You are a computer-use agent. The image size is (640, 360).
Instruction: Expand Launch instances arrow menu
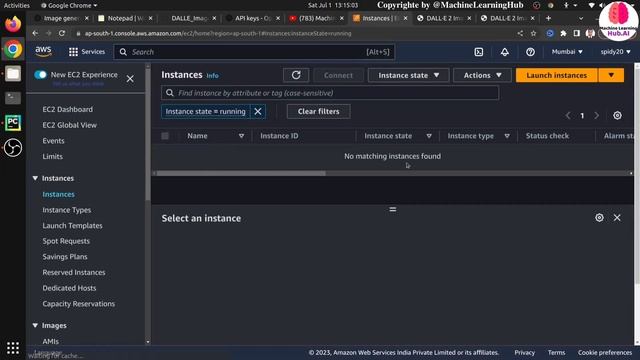tap(611, 75)
